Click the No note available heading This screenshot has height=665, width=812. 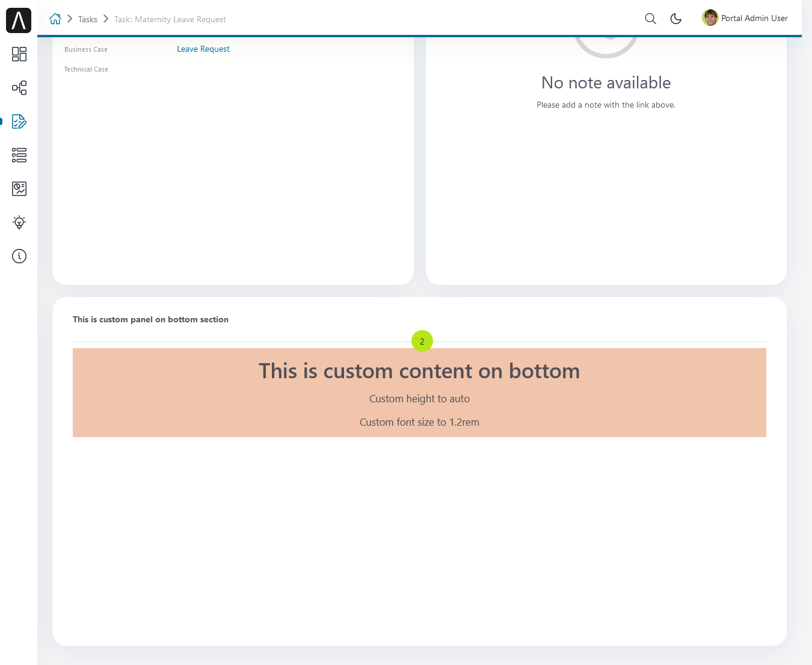pyautogui.click(x=606, y=82)
